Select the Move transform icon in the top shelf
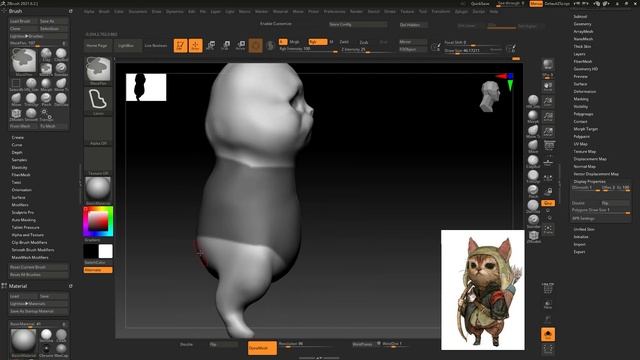Viewport: 640px width, 360px height. click(211, 45)
